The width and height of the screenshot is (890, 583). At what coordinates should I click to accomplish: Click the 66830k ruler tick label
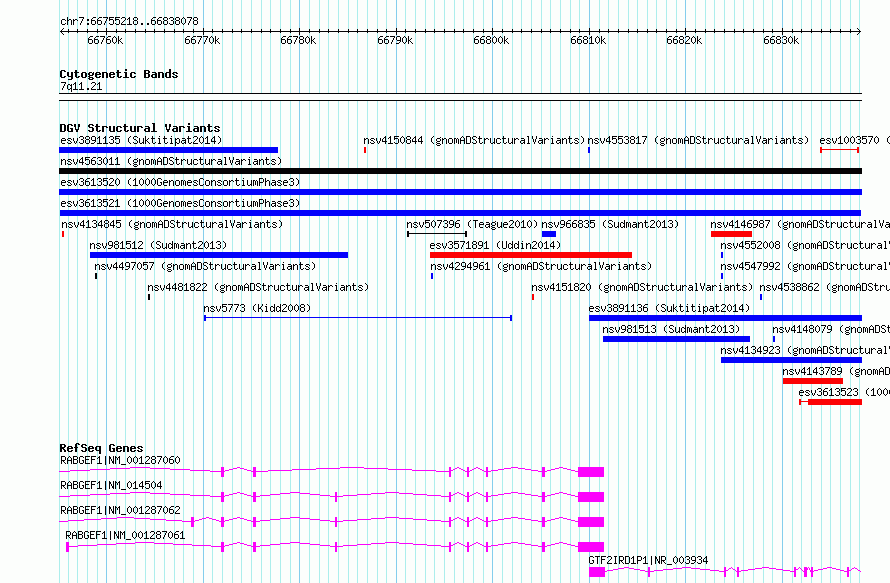coord(781,41)
